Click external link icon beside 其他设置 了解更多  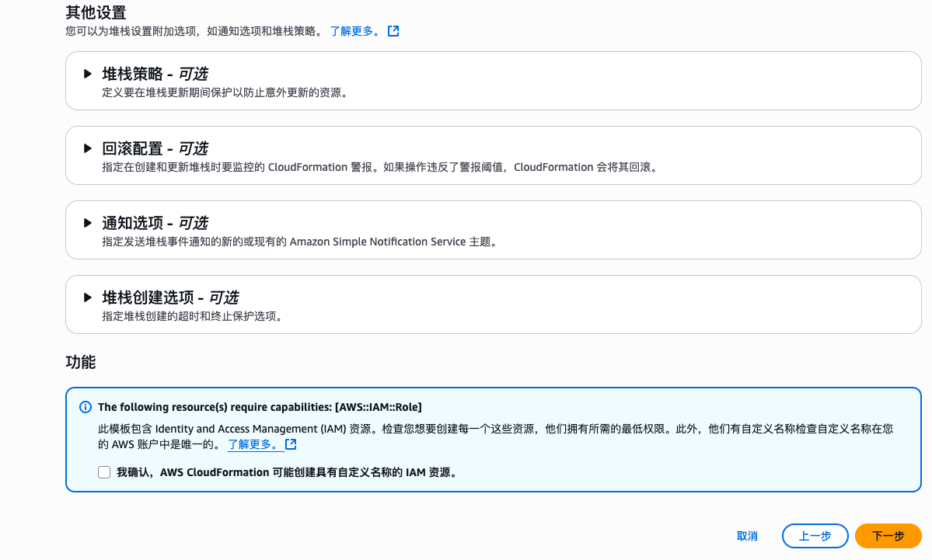pyautogui.click(x=393, y=31)
